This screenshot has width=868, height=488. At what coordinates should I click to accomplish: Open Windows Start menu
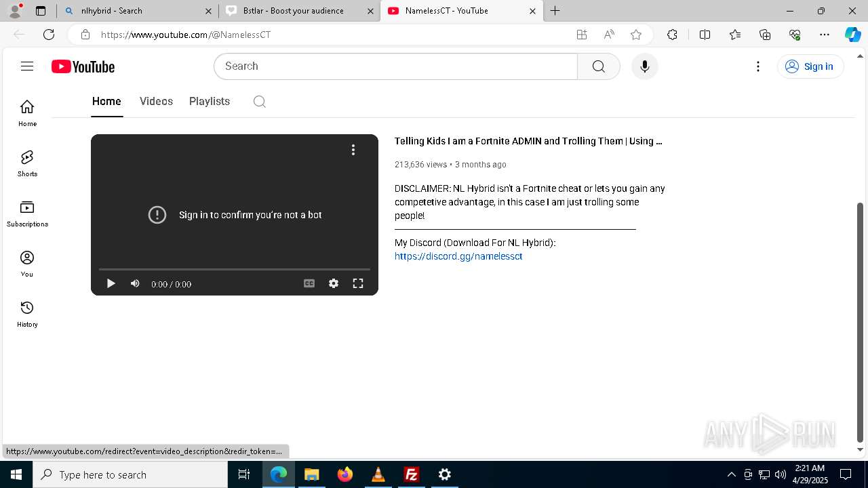16,474
